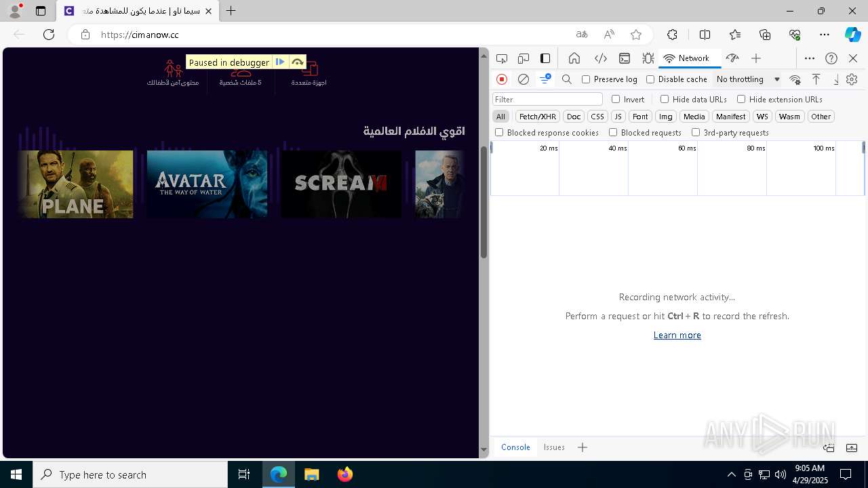Search network requests magnifier icon
The height and width of the screenshot is (488, 868).
567,79
